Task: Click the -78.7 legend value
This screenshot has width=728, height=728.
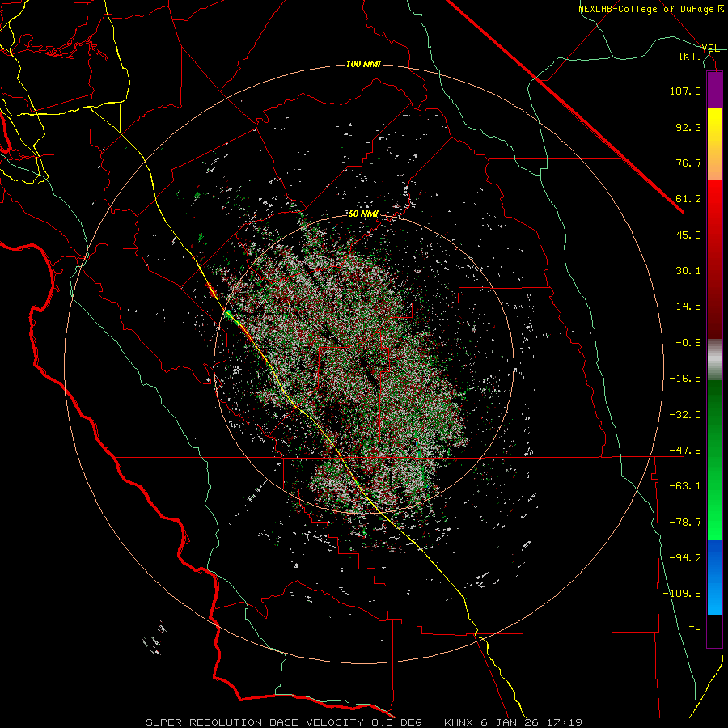Action: pyautogui.click(x=685, y=523)
